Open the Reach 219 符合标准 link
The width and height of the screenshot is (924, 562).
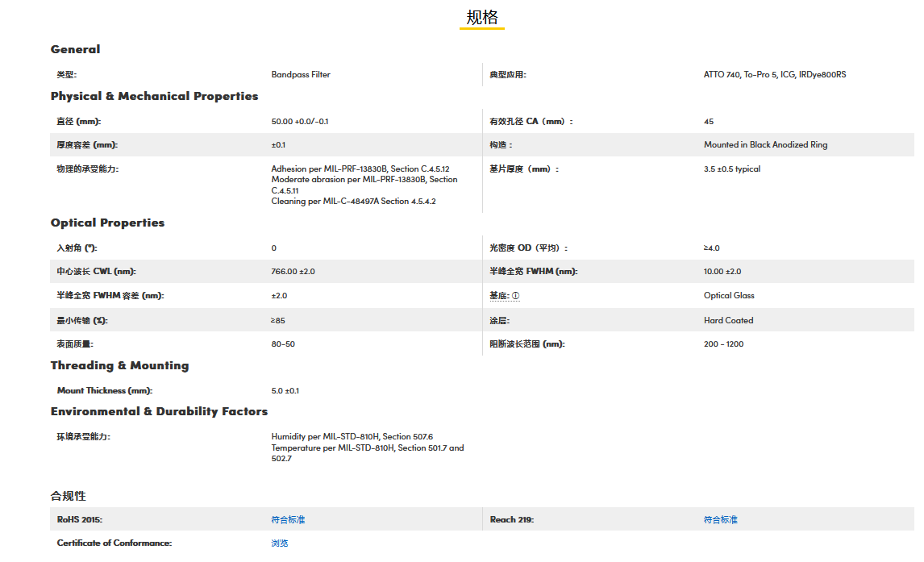coord(720,520)
